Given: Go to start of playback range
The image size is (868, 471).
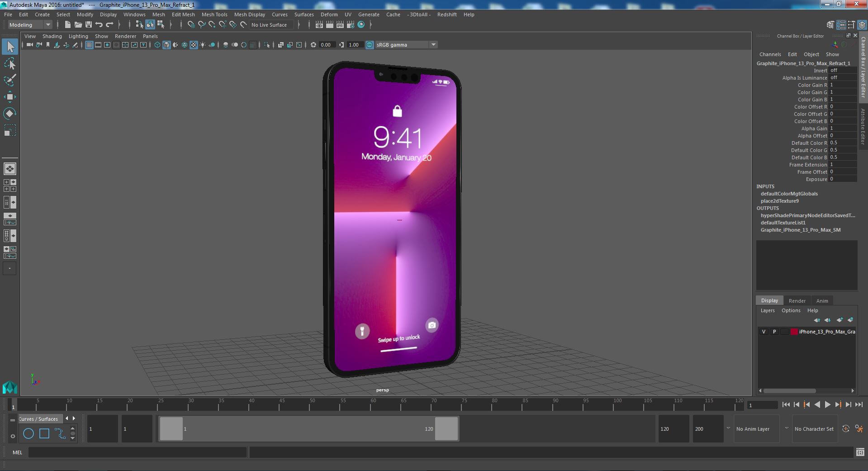Looking at the screenshot, I should click(x=786, y=405).
